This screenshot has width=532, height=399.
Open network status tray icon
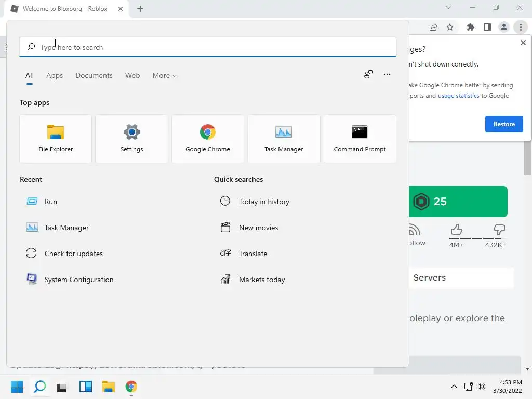[469, 387]
